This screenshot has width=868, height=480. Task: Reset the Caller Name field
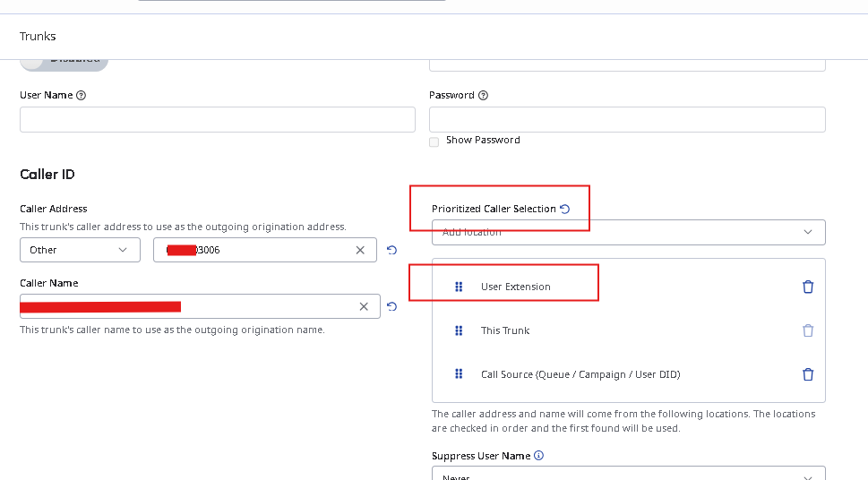coord(391,306)
